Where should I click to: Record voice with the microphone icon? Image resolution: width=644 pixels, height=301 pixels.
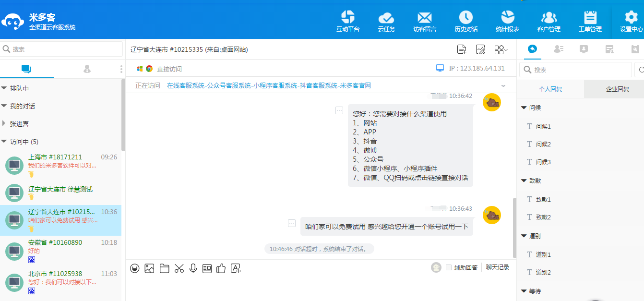[x=193, y=268]
